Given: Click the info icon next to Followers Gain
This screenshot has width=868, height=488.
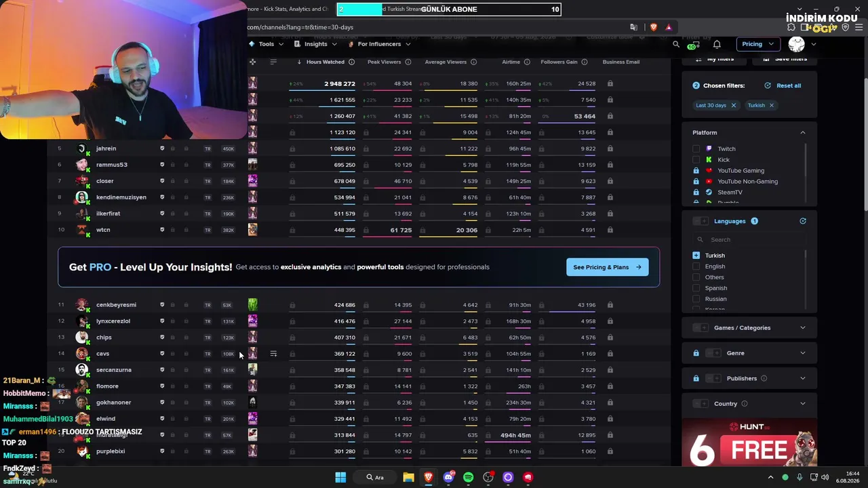Looking at the screenshot, I should point(585,62).
